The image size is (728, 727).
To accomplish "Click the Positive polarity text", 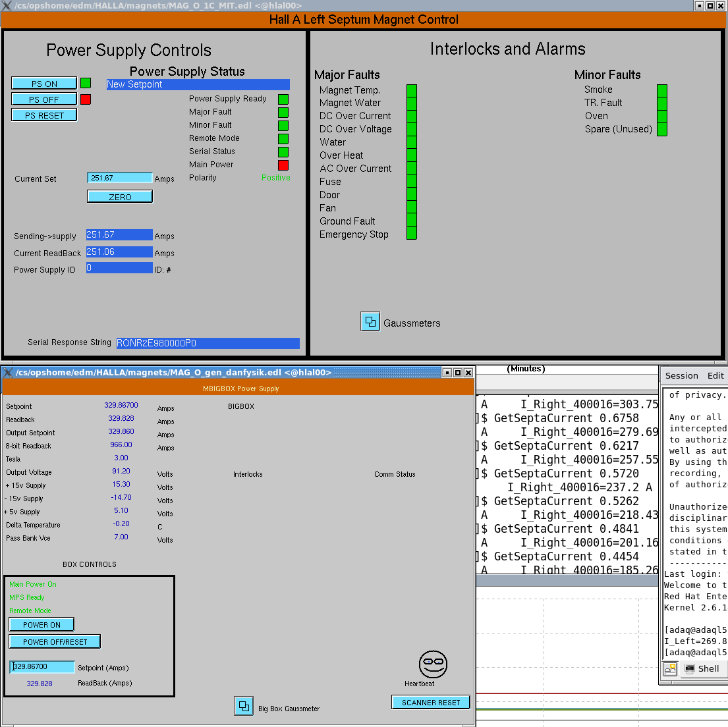I will (x=276, y=178).
